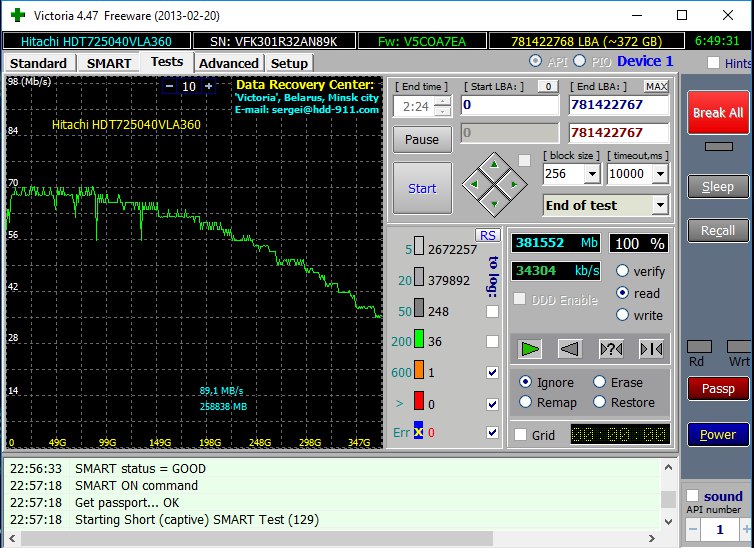Viewport: 754px width, 548px height.
Task: Select the verify mode radio button
Action: pyautogui.click(x=622, y=271)
